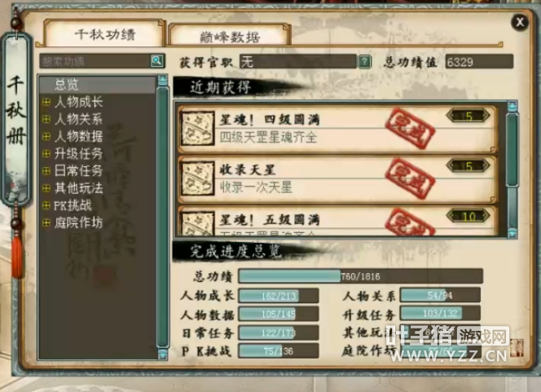
Task: Expand the 人物关系 category
Action: [46, 119]
